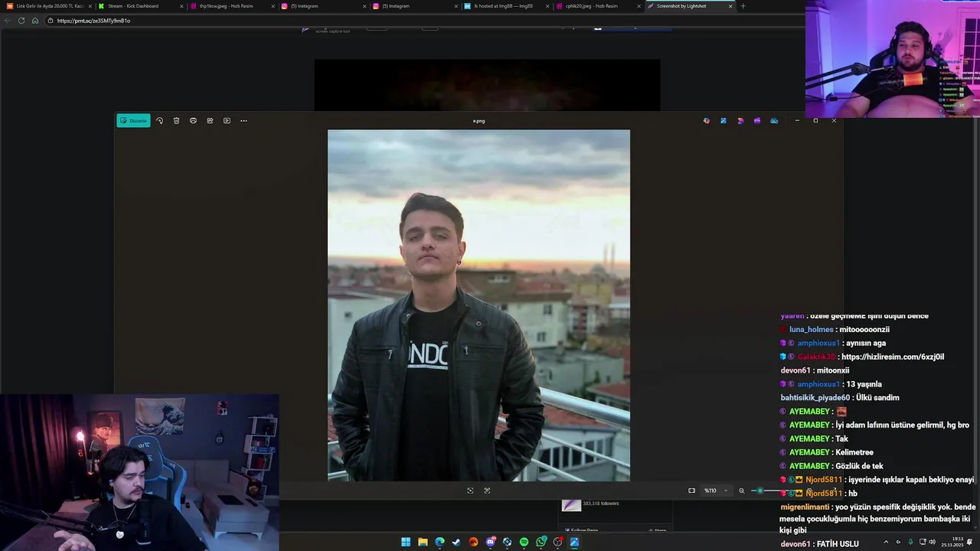980x551 pixels.
Task: Open Steam from the taskbar
Action: (x=456, y=543)
